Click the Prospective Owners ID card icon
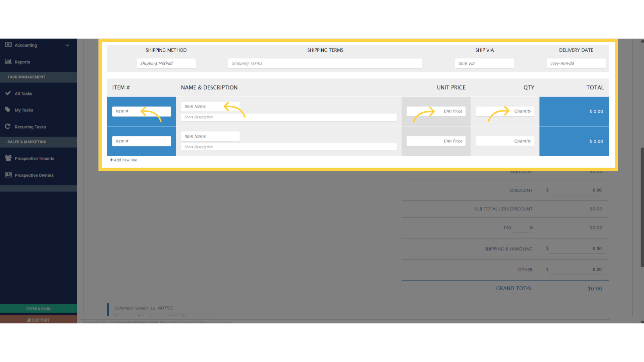The height and width of the screenshot is (362, 644). 8,175
